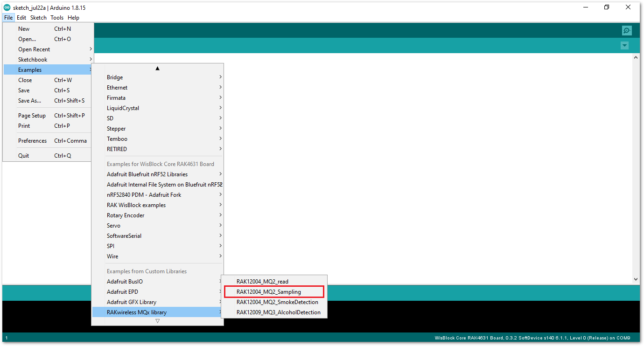
Task: Expand the Stepper examples
Action: click(x=158, y=129)
